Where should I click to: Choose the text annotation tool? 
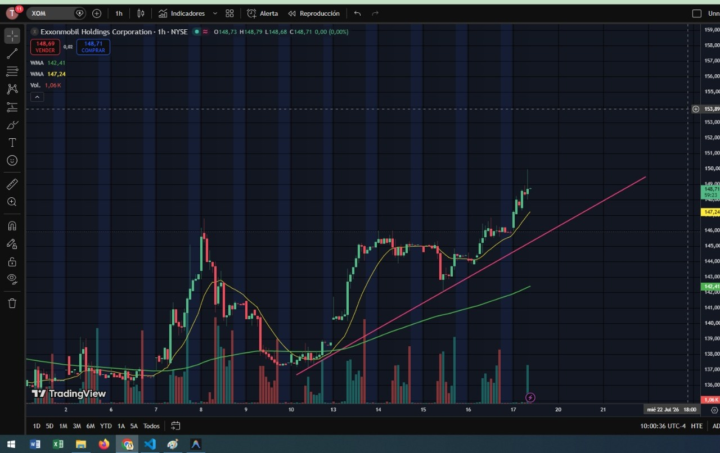(12, 143)
